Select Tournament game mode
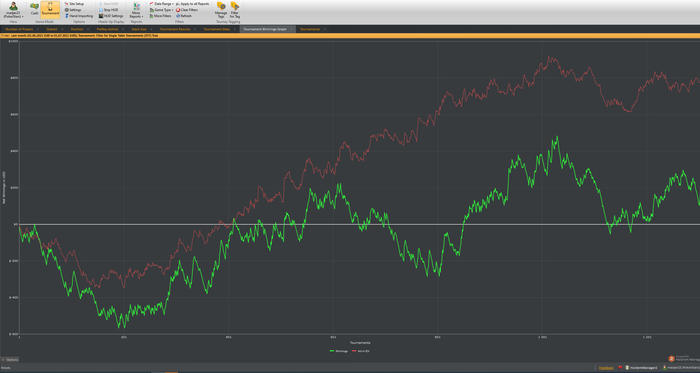This screenshot has width=700, height=373. [x=50, y=9]
